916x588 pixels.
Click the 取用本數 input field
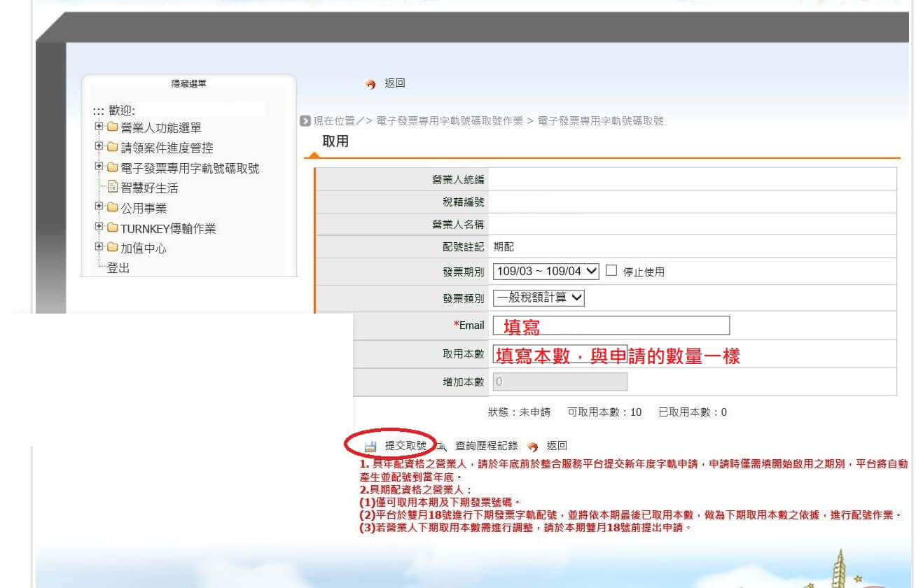(560, 354)
